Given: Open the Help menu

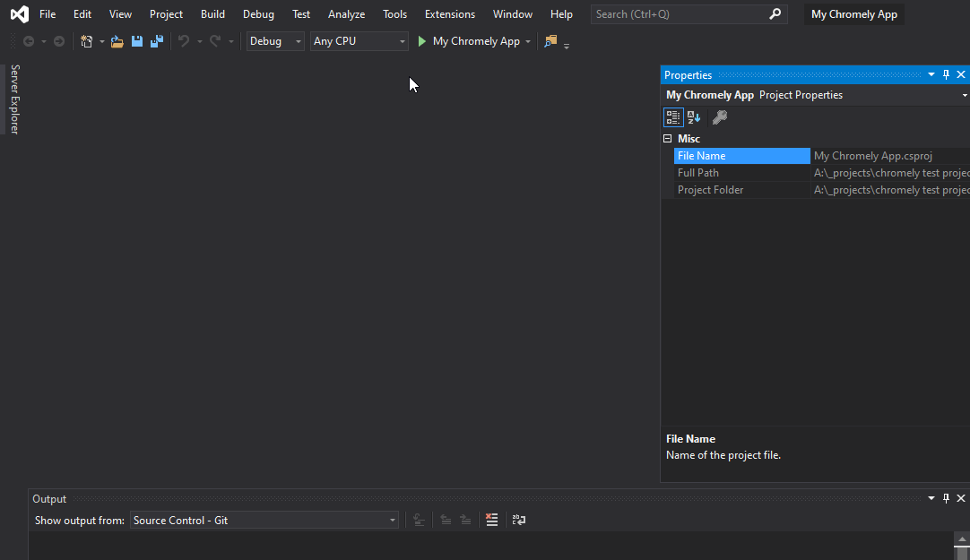Looking at the screenshot, I should pos(562,14).
